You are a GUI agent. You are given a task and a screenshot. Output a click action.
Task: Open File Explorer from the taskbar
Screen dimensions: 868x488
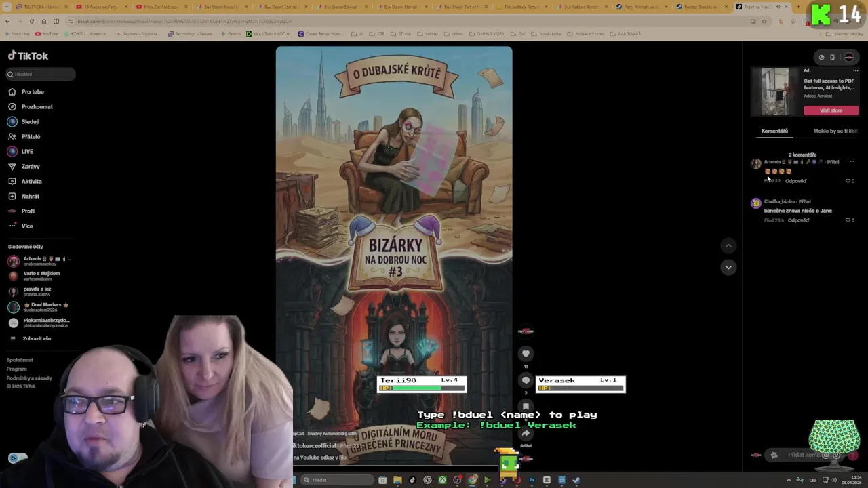tap(397, 480)
